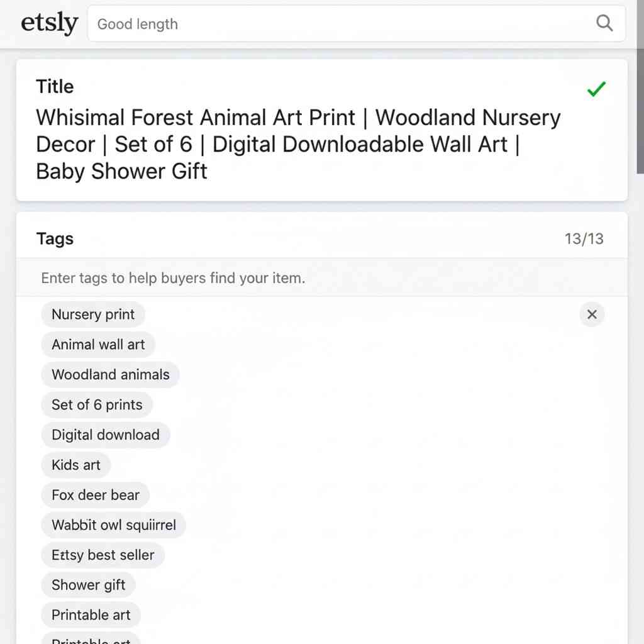Choose the 'Fox deer bear' tag
This screenshot has width=644, height=644.
tap(96, 496)
